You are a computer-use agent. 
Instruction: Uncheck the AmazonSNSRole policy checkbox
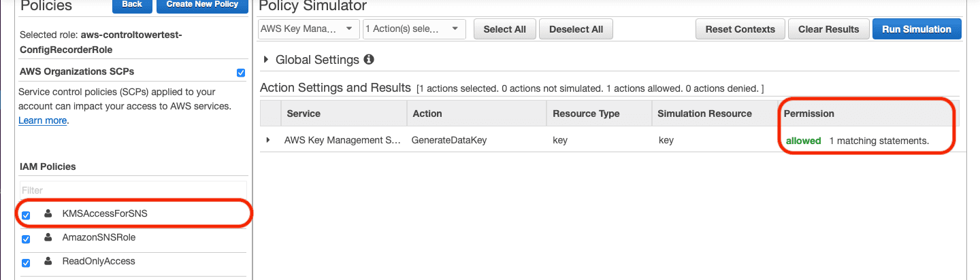pos(26,239)
